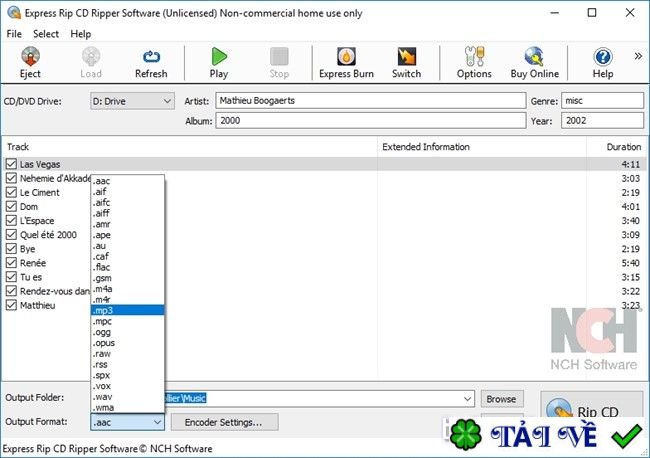The width and height of the screenshot is (650, 458).
Task: Click the Browse button
Action: (502, 399)
